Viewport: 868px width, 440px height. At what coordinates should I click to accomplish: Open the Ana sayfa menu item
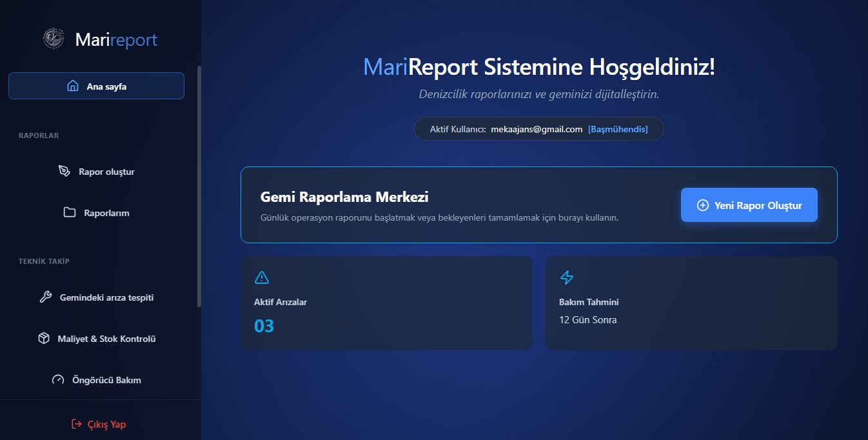96,86
